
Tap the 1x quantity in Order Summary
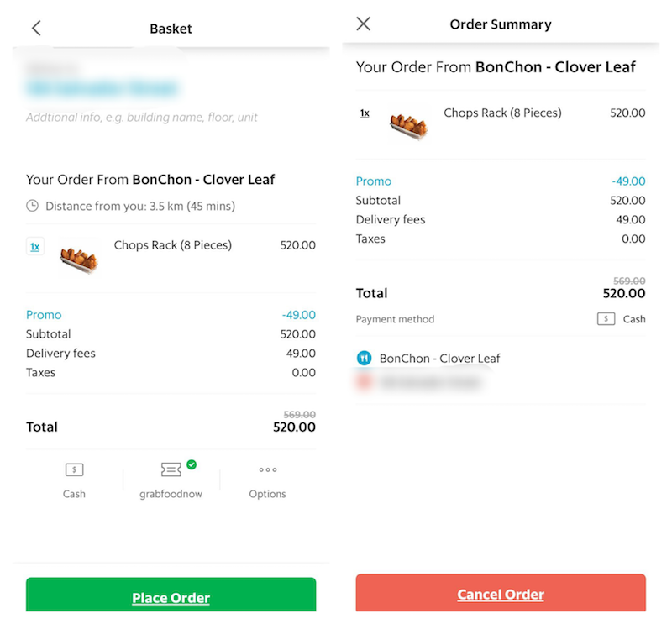365,113
